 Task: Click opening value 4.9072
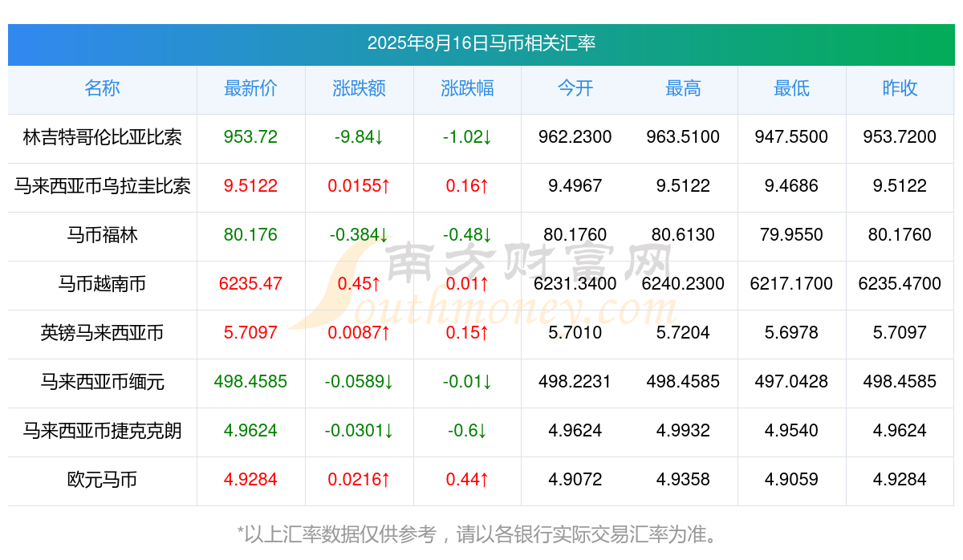[x=575, y=480]
